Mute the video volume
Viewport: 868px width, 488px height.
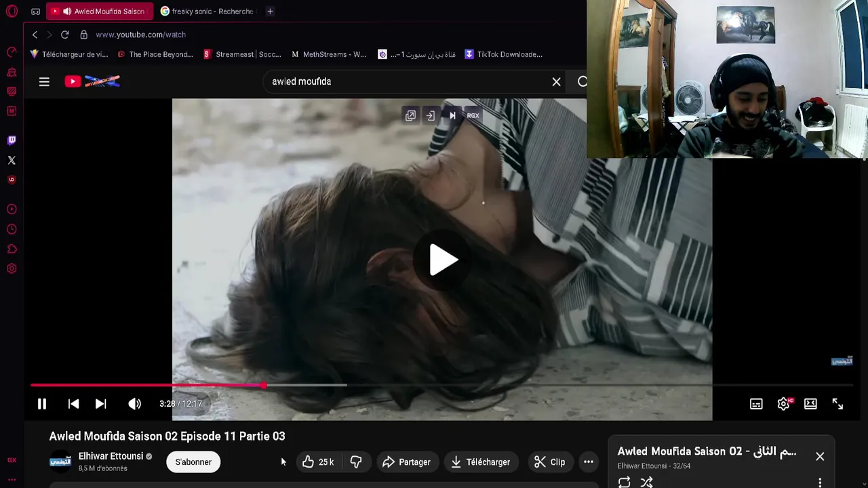click(x=135, y=404)
